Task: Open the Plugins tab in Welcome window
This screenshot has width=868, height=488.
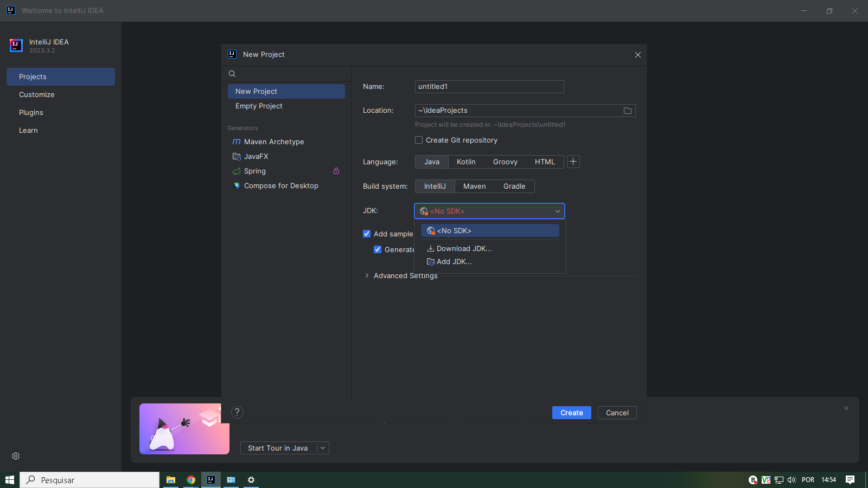Action: click(x=61, y=112)
